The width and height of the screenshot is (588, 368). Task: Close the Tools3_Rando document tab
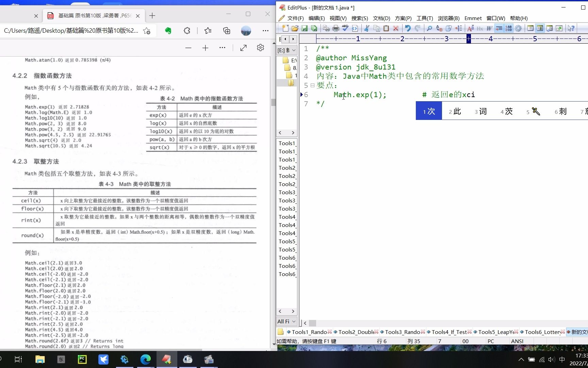point(423,332)
